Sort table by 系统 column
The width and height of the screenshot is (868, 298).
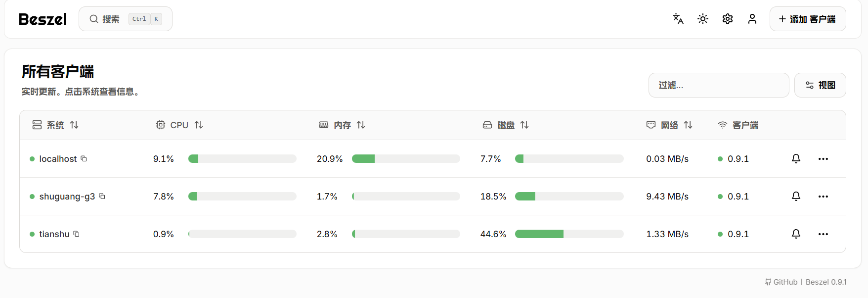pos(55,125)
